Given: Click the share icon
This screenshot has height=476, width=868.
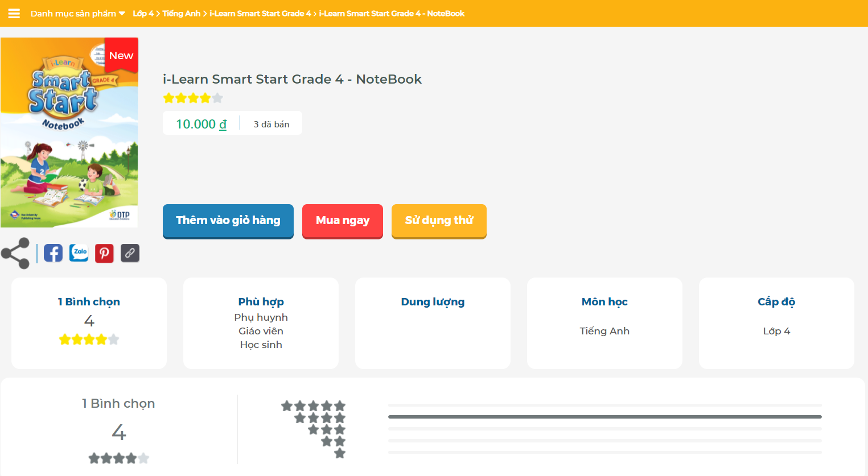Looking at the screenshot, I should [15, 253].
